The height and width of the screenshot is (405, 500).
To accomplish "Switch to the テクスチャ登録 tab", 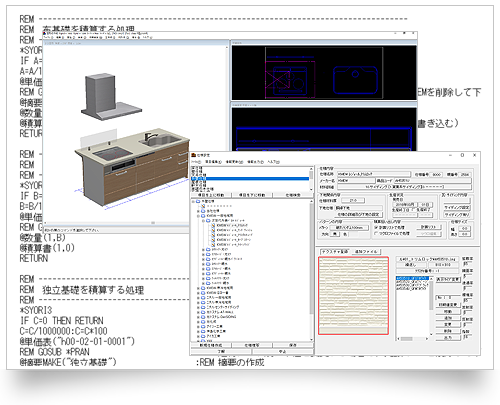I will click(x=334, y=252).
